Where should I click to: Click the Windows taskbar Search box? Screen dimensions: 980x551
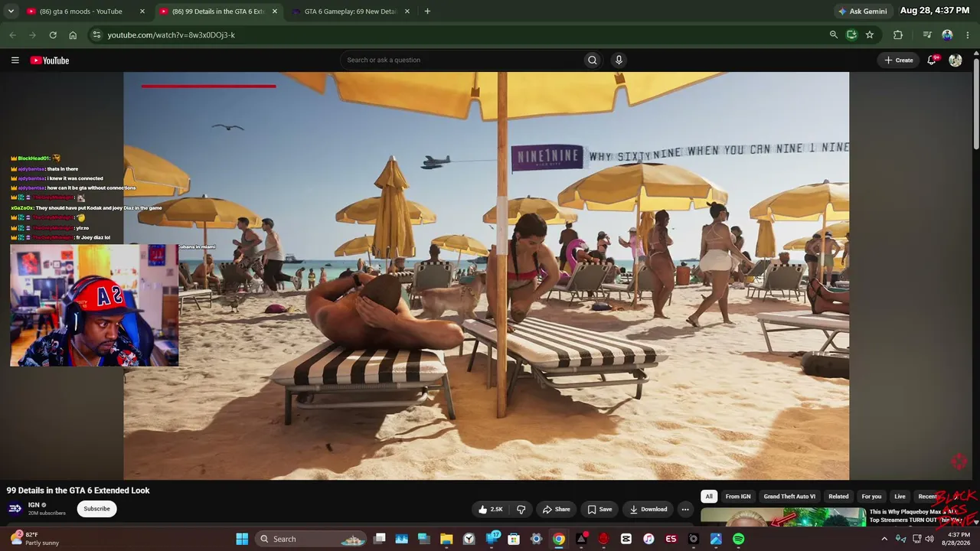click(x=312, y=539)
